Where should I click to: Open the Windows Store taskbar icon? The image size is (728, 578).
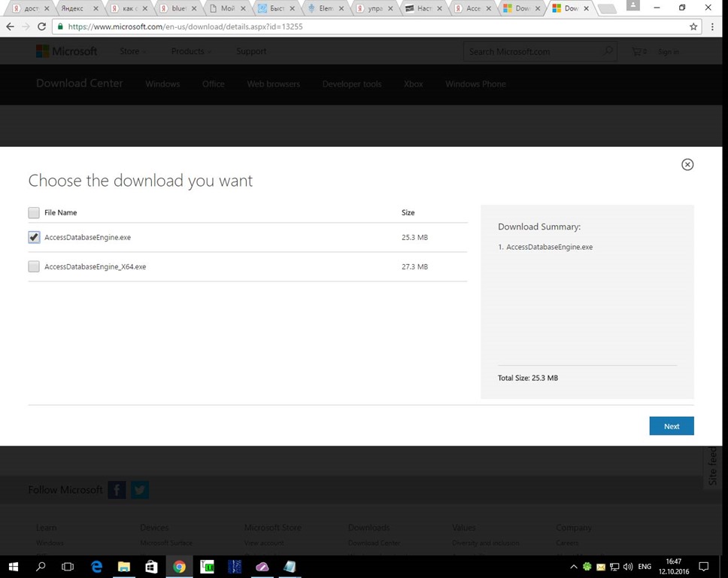(151, 567)
